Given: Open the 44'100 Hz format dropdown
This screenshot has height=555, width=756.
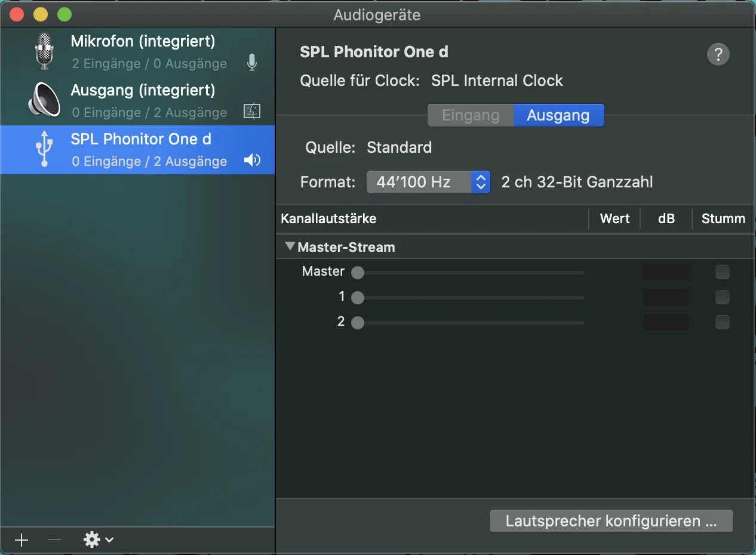Looking at the screenshot, I should click(x=428, y=182).
